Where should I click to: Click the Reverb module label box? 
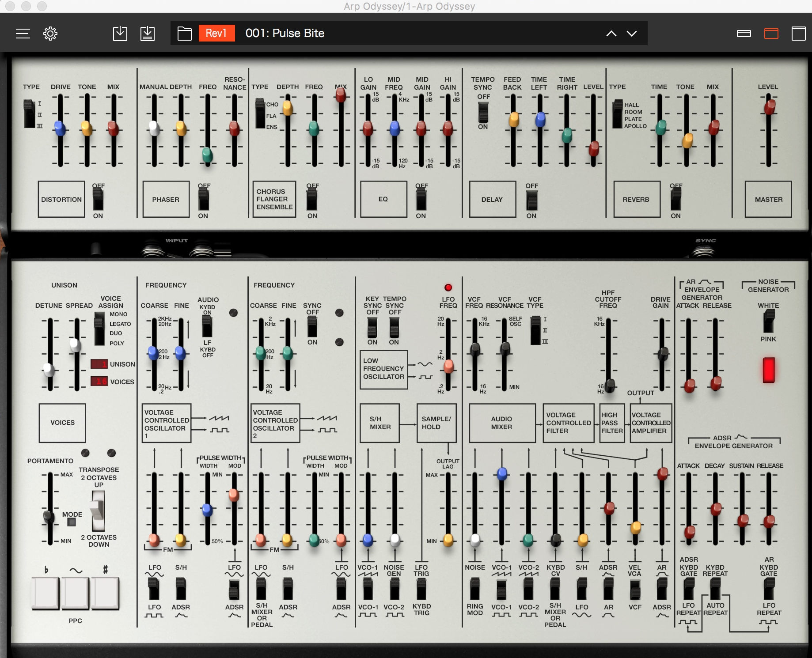click(x=637, y=199)
